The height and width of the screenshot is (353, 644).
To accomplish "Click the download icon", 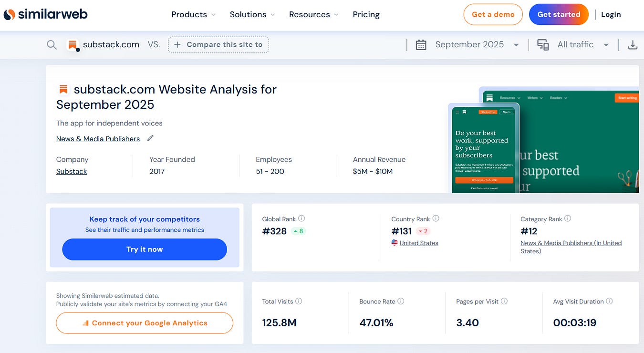I will 633,45.
